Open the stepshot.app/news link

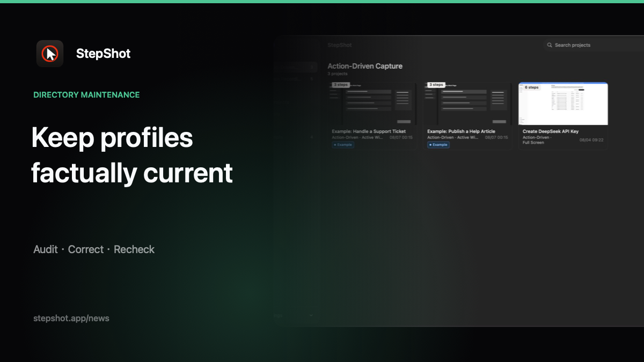click(71, 318)
